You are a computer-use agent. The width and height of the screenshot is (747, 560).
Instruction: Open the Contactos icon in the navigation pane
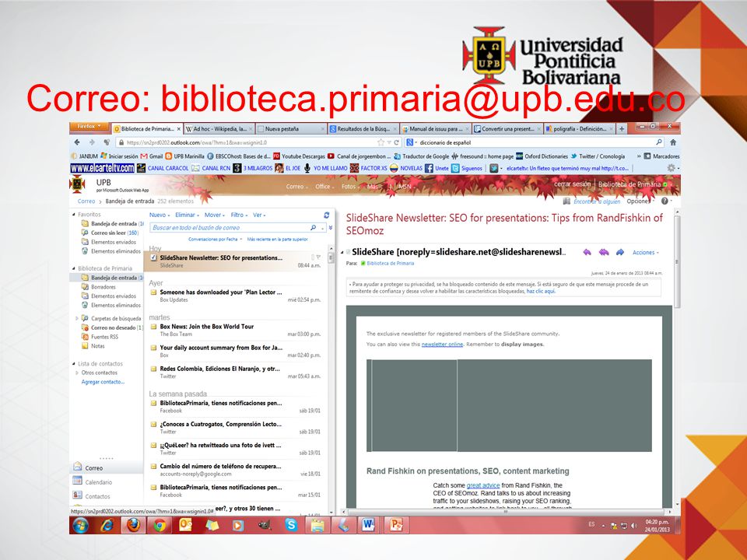77,495
